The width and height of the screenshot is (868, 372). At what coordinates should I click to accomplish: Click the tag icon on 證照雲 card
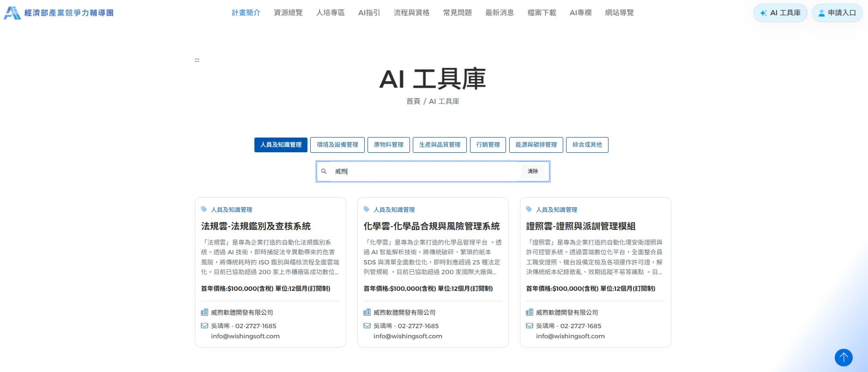click(x=529, y=210)
